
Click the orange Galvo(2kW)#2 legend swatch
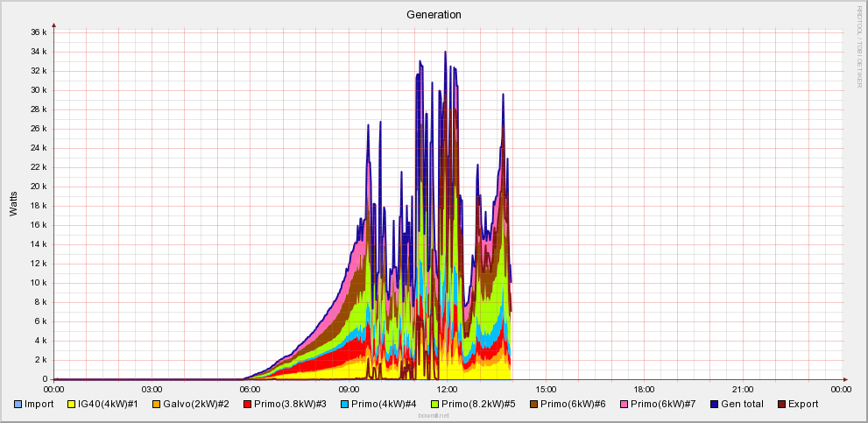pyautogui.click(x=156, y=405)
